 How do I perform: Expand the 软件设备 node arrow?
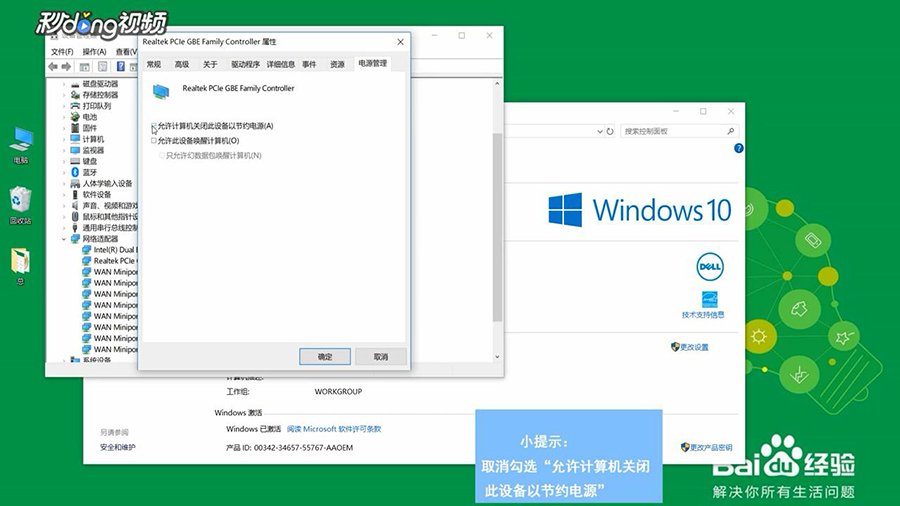[64, 194]
